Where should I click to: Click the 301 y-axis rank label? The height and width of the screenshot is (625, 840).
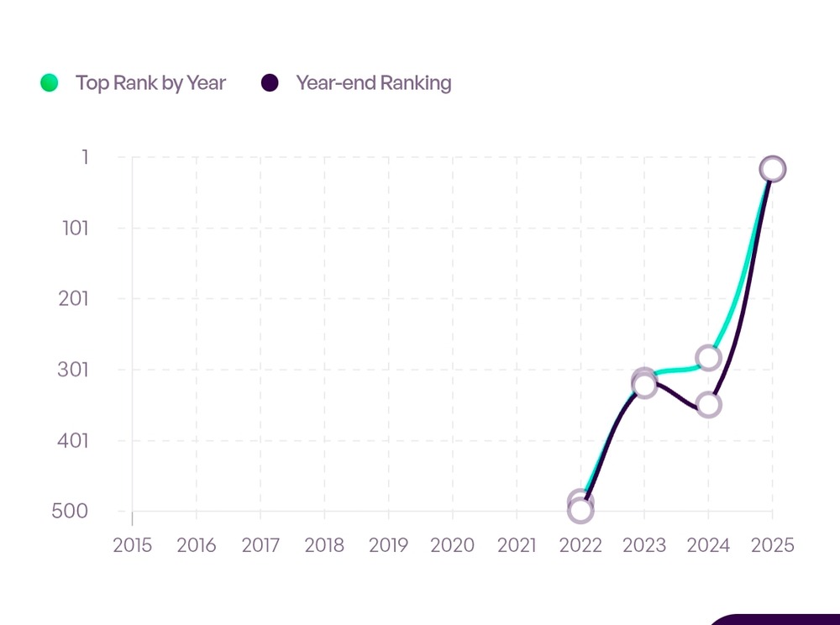[x=74, y=369]
